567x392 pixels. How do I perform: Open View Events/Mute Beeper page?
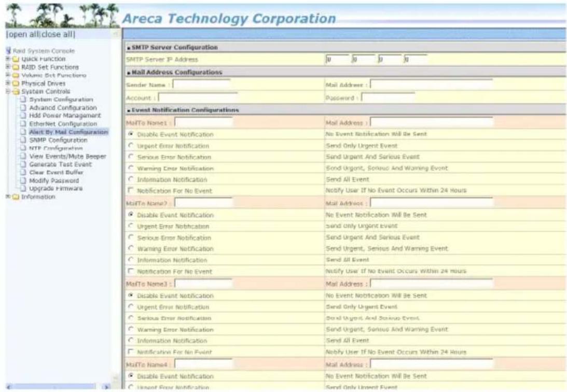67,157
